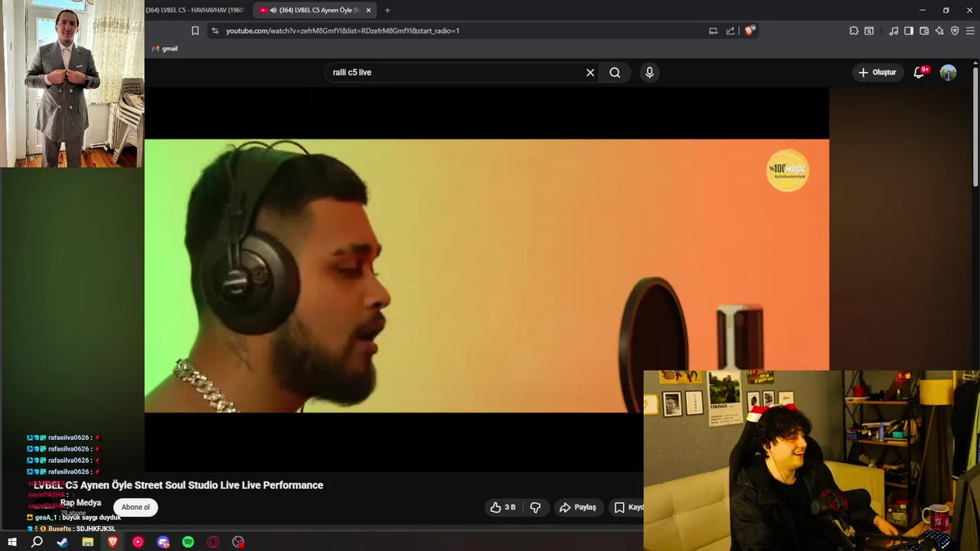Open the Brave VPN shield icon

(x=955, y=31)
